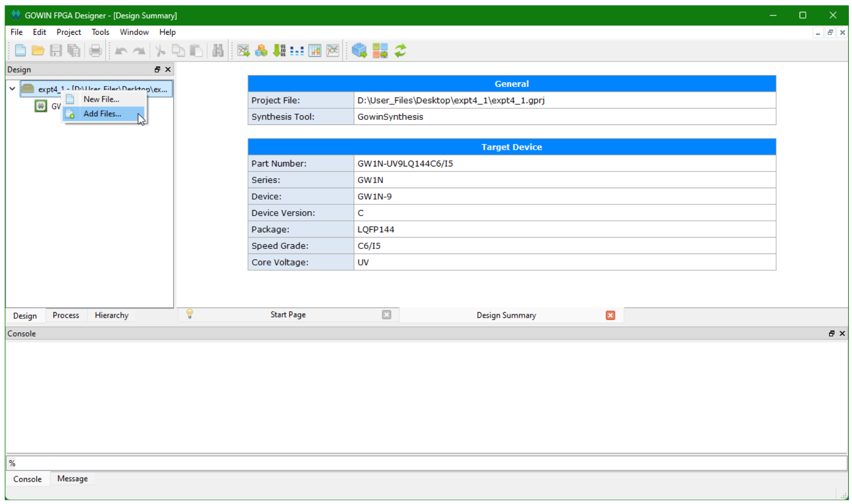Open the Help menu
This screenshot has height=504, width=852.
click(168, 32)
